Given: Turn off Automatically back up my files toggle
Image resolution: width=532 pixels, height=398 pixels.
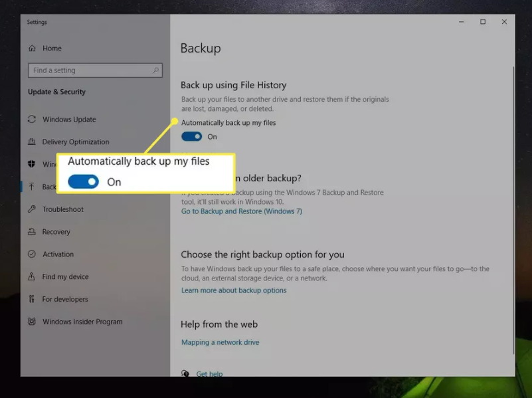Looking at the screenshot, I should (192, 137).
